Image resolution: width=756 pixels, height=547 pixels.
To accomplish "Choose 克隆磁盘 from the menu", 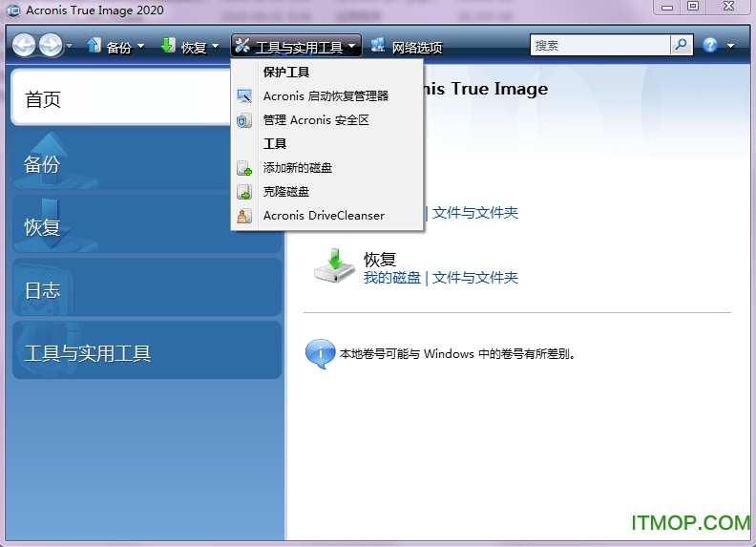I will (x=326, y=192).
